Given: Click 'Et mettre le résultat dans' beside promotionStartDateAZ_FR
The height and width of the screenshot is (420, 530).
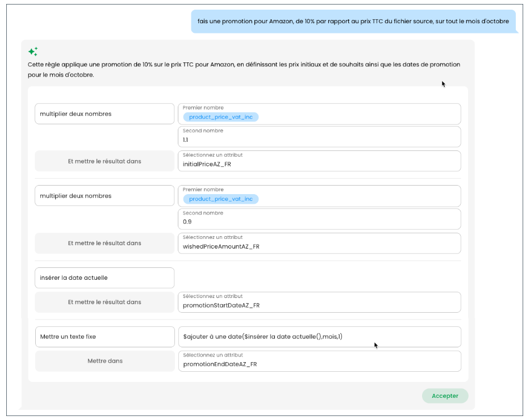Looking at the screenshot, I should (105, 302).
